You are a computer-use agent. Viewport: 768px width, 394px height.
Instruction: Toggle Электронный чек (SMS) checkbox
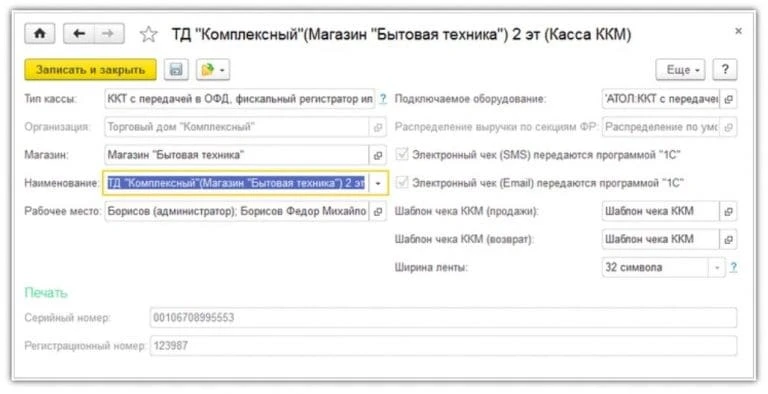402,155
